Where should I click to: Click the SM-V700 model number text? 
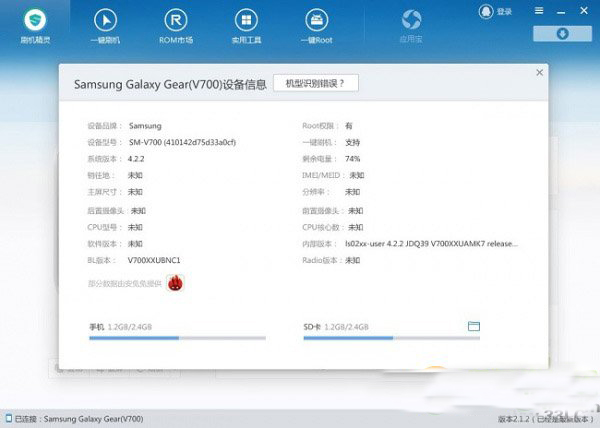[x=182, y=142]
